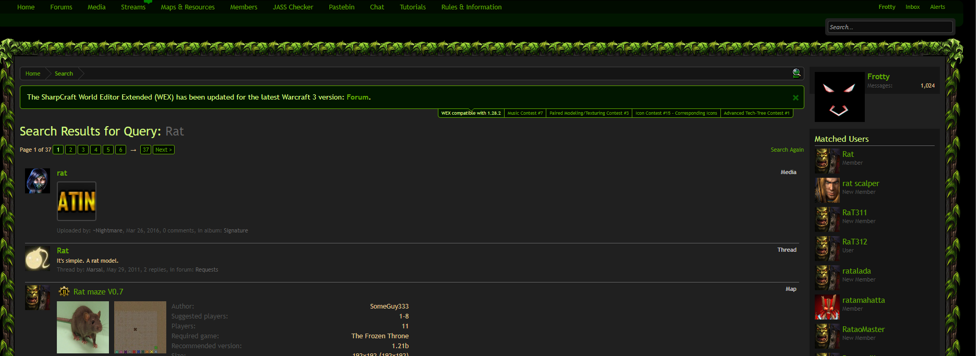This screenshot has width=980, height=356.
Task: Select Advanced Tech-Tree Contest #1 tab
Action: [756, 113]
